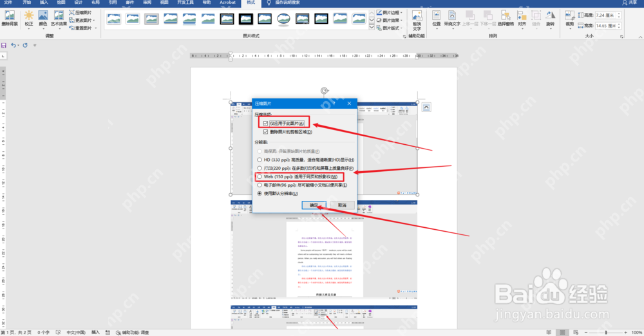Open Artistic Effects (艺术效果) tool
Image resolution: width=644 pixels, height=336 pixels.
[x=59, y=19]
